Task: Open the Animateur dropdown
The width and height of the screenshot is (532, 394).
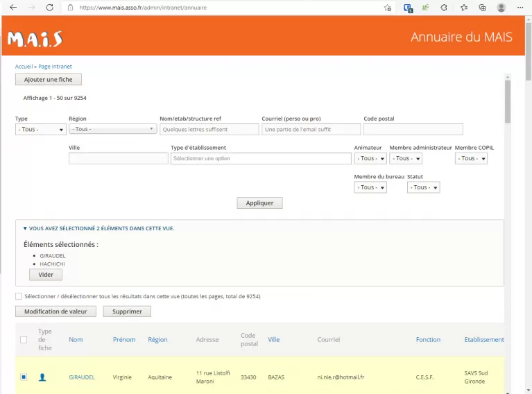Action: (x=370, y=158)
